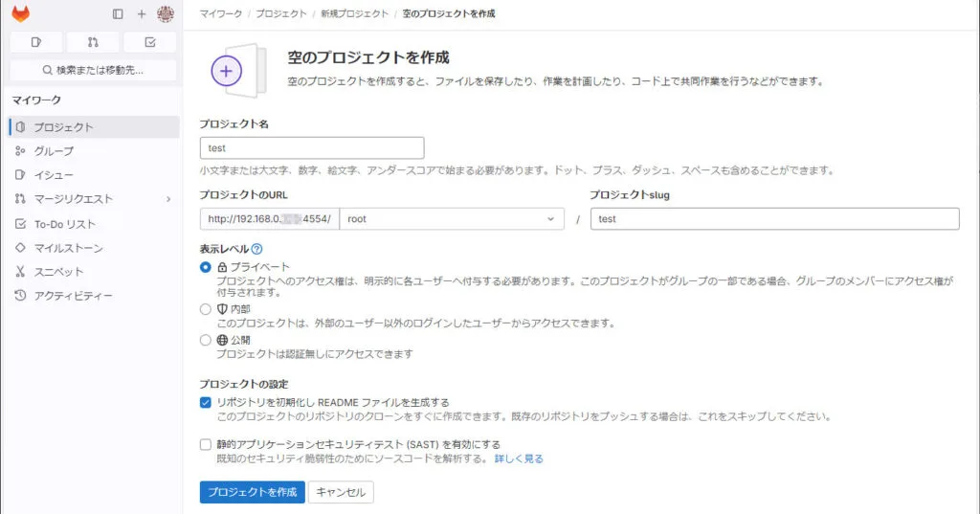Click the プロジェクトを作成 button
980x514 pixels.
click(x=252, y=492)
